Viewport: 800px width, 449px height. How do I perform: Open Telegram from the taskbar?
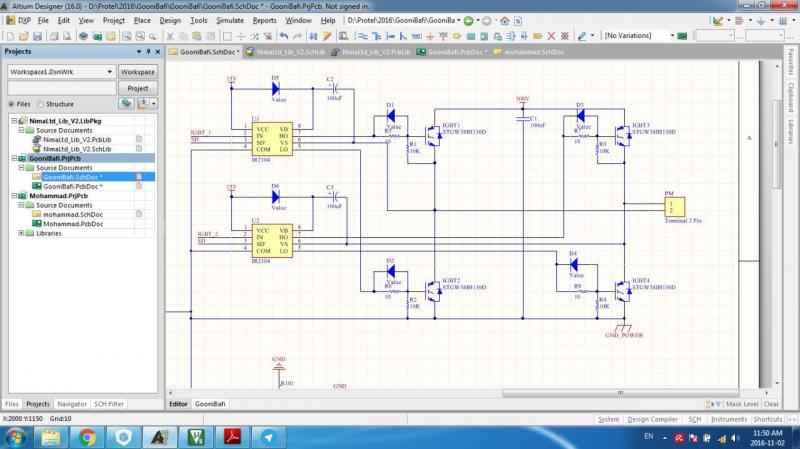pos(269,437)
